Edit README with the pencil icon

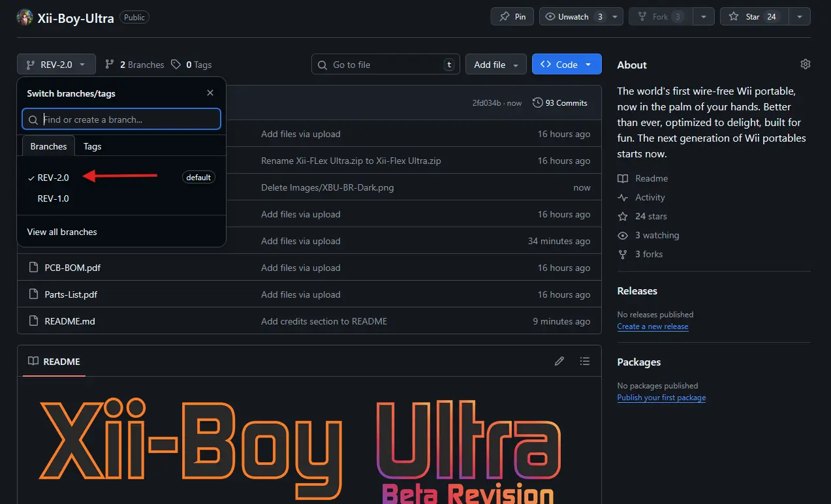pyautogui.click(x=559, y=361)
